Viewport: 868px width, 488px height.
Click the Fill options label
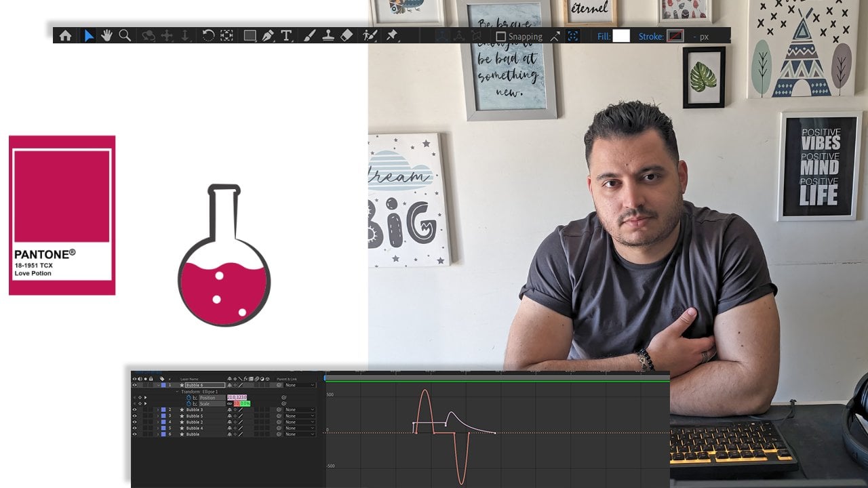[604, 37]
